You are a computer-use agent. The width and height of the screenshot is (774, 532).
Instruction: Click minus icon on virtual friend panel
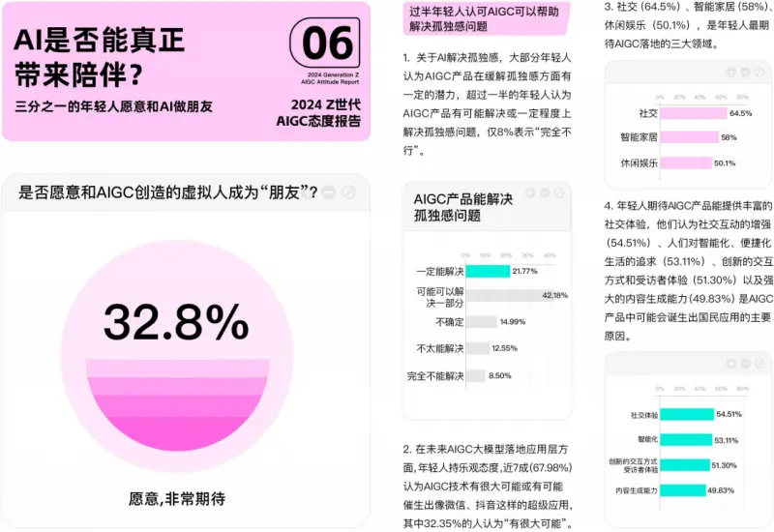tap(330, 192)
